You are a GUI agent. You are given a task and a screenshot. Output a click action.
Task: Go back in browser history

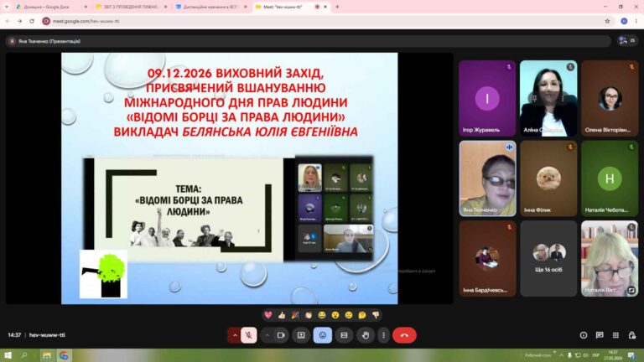point(8,21)
